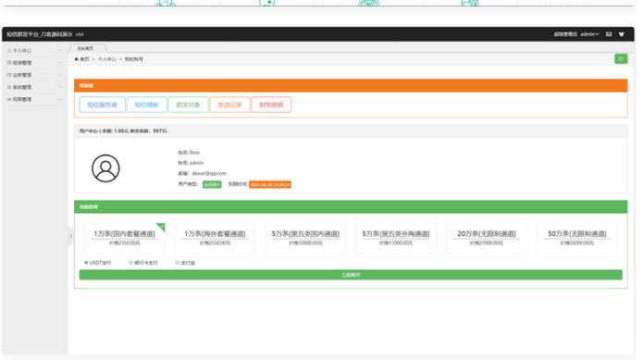Open the 群发对象 shortcut
The image size is (644, 360).
(188, 105)
